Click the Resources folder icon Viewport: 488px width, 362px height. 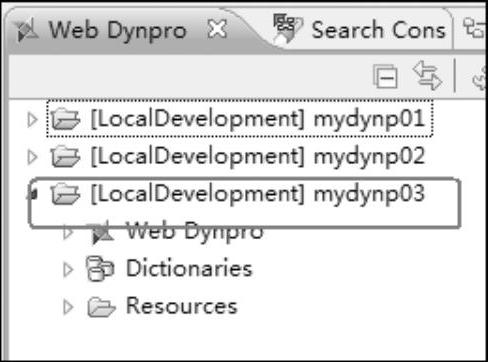pyautogui.click(x=101, y=307)
